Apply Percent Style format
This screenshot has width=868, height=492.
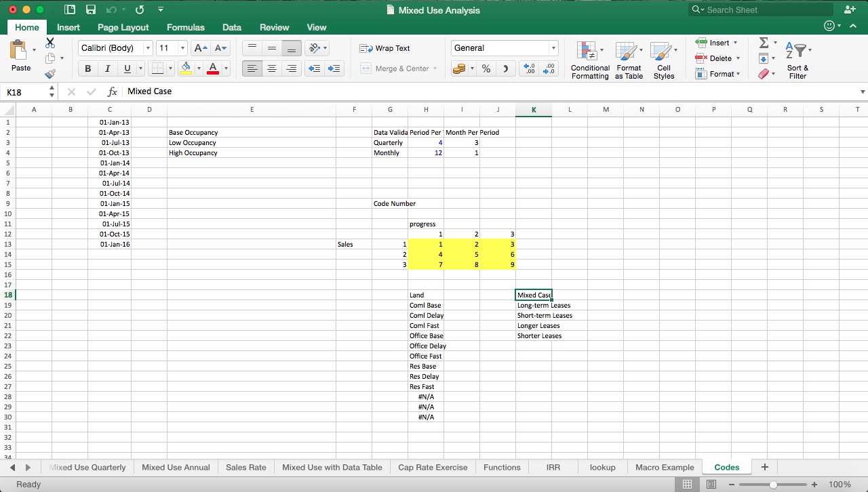[x=486, y=68]
